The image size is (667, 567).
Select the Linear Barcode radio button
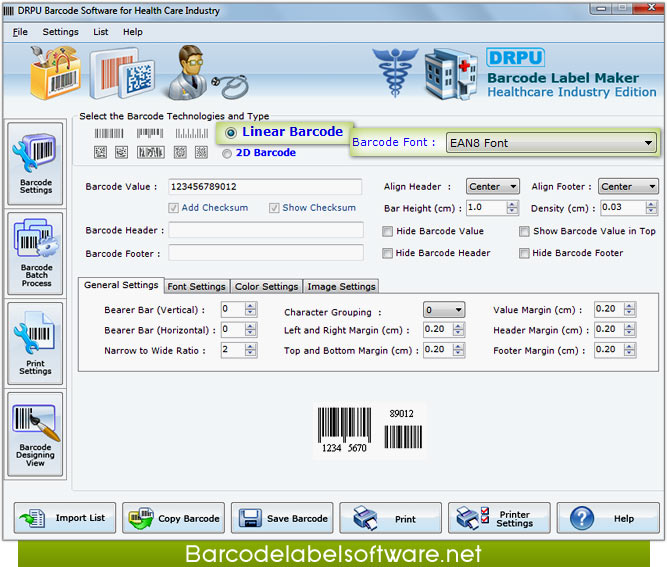(231, 133)
